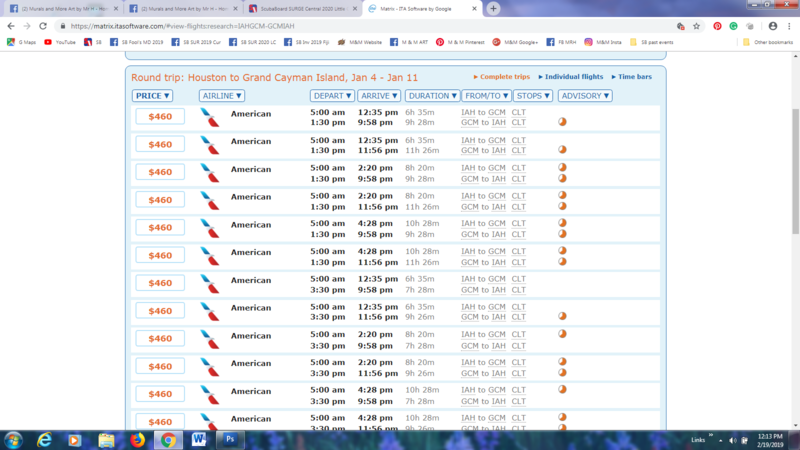This screenshot has height=450, width=800.
Task: Open the Grammarly extension icon
Action: tap(733, 26)
